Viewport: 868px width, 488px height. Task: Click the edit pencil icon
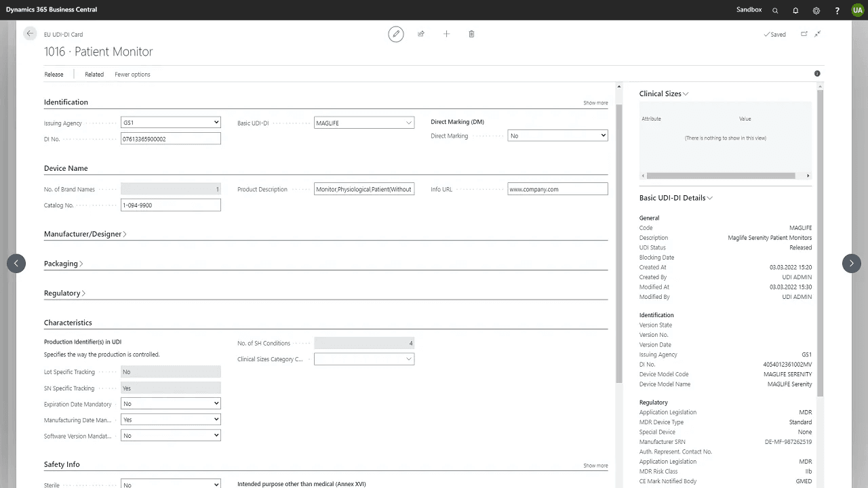coord(396,34)
